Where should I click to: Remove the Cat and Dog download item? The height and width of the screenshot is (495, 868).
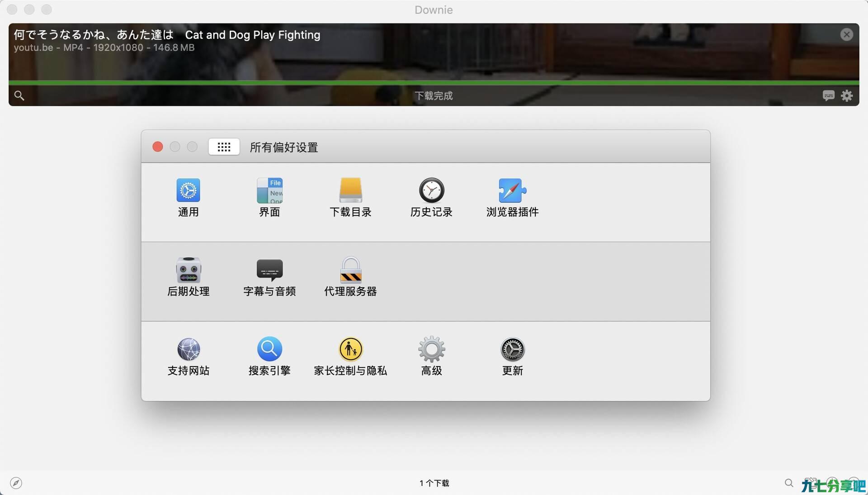coord(846,34)
